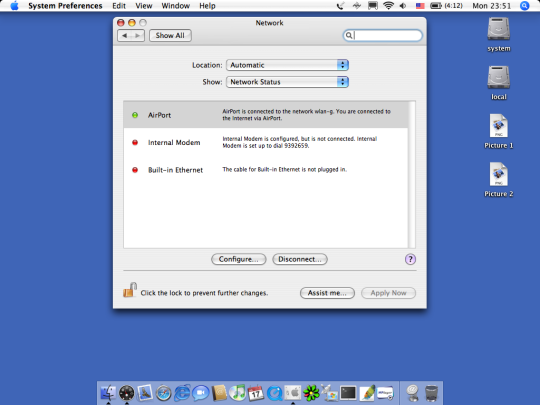Click the Assist me... button
The image size is (540, 405).
[x=327, y=293]
